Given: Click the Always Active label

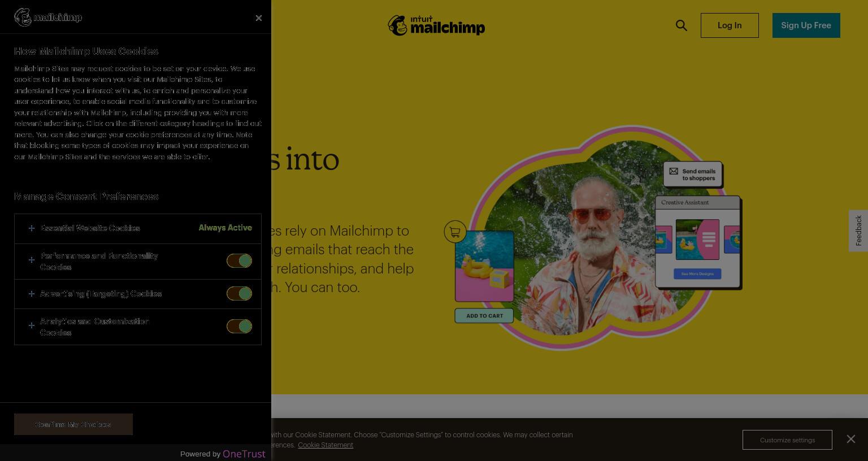Looking at the screenshot, I should pos(225,228).
